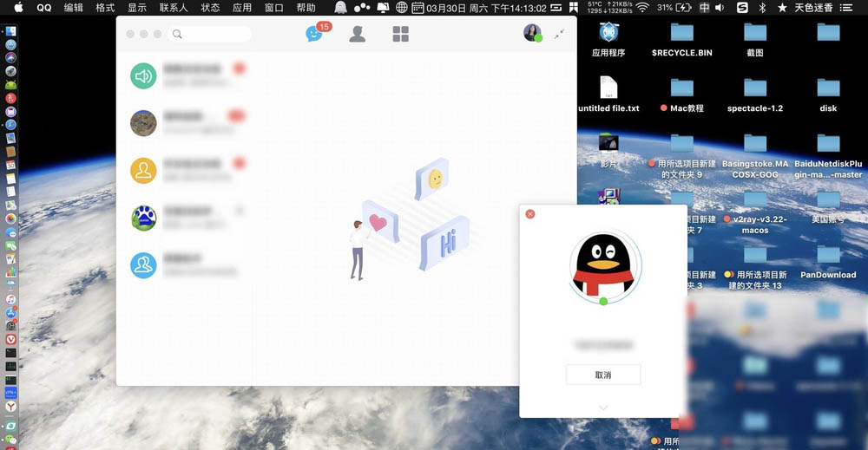
Task: Click the QQ bell icon in menu bar
Action: click(341, 8)
